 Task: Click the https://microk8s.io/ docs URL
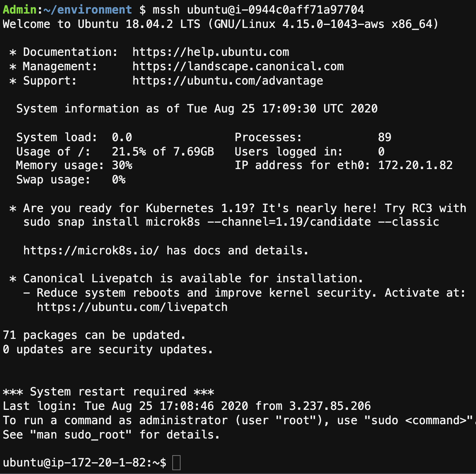pyautogui.click(x=91, y=250)
